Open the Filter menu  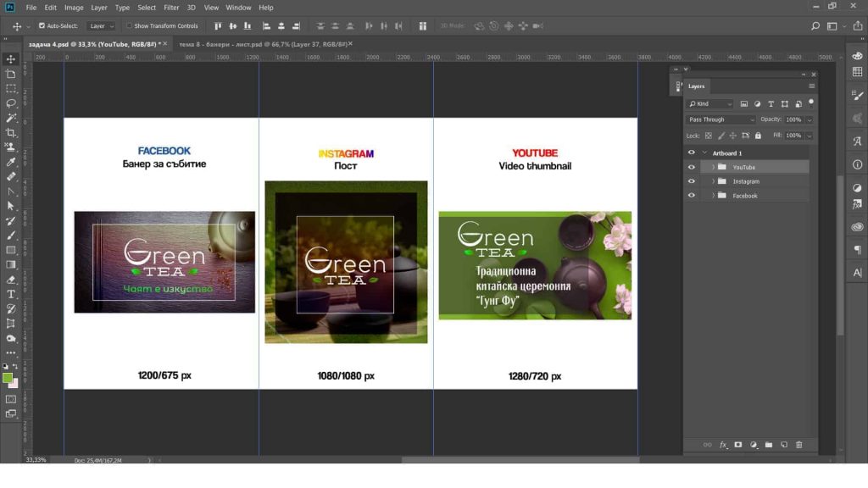(x=171, y=8)
